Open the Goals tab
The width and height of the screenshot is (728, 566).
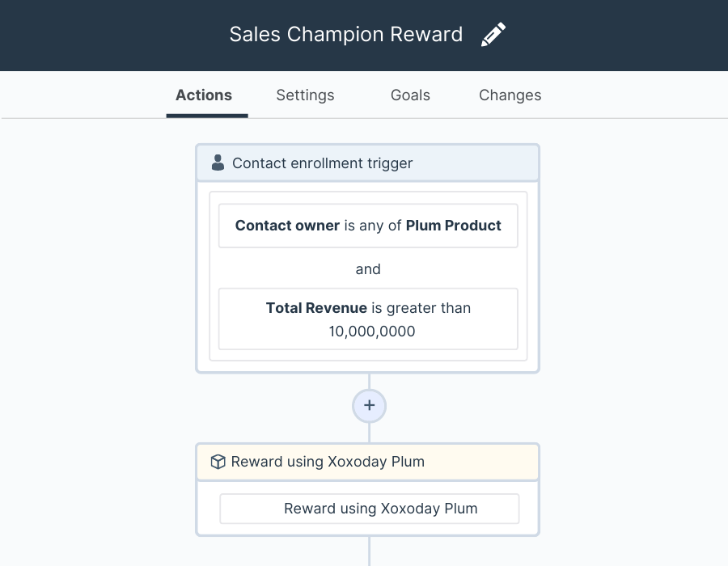point(410,95)
